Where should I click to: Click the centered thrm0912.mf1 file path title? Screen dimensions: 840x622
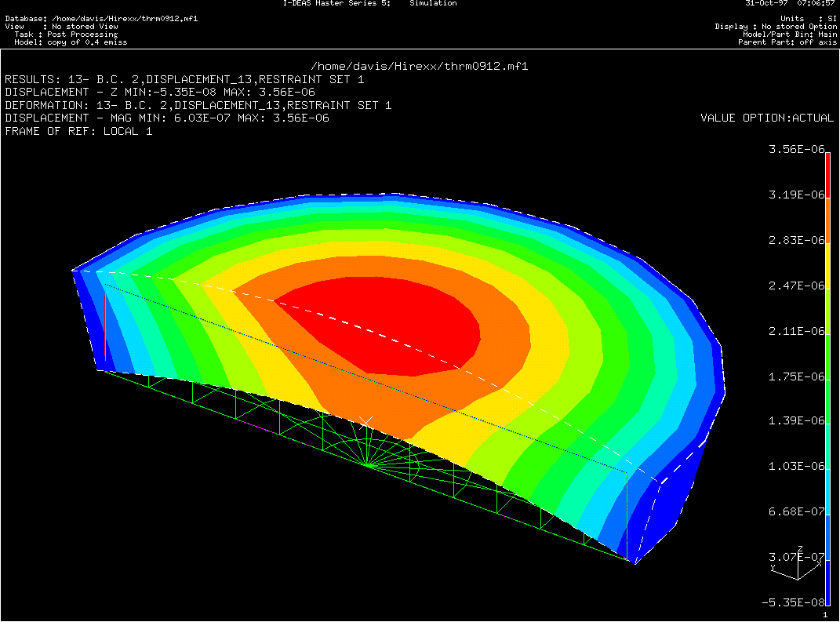click(420, 66)
